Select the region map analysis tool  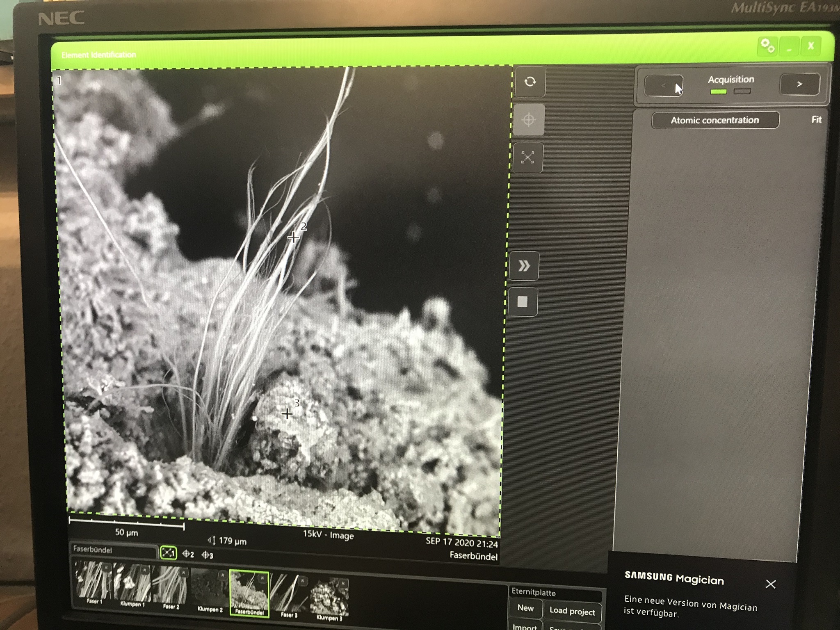tap(527, 157)
